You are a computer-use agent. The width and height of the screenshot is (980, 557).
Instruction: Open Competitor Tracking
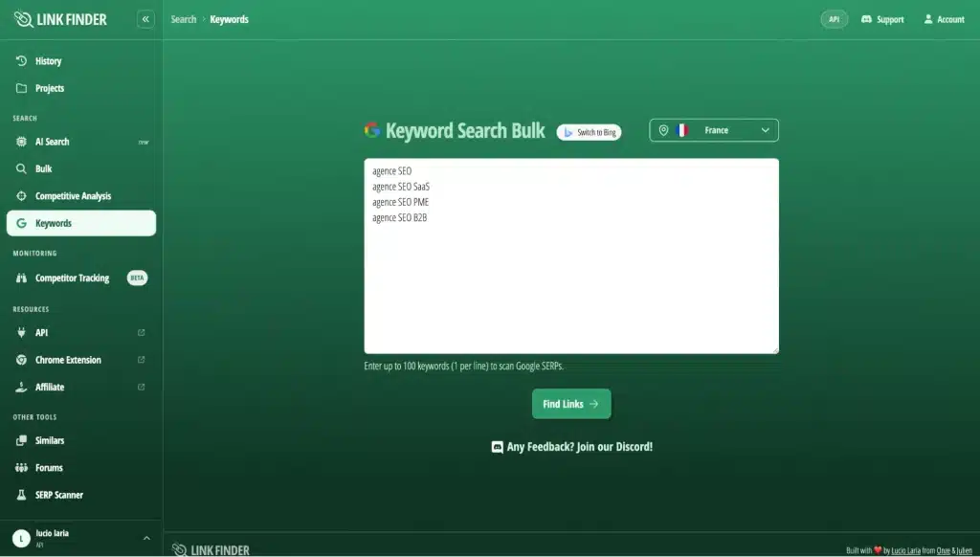click(81, 278)
